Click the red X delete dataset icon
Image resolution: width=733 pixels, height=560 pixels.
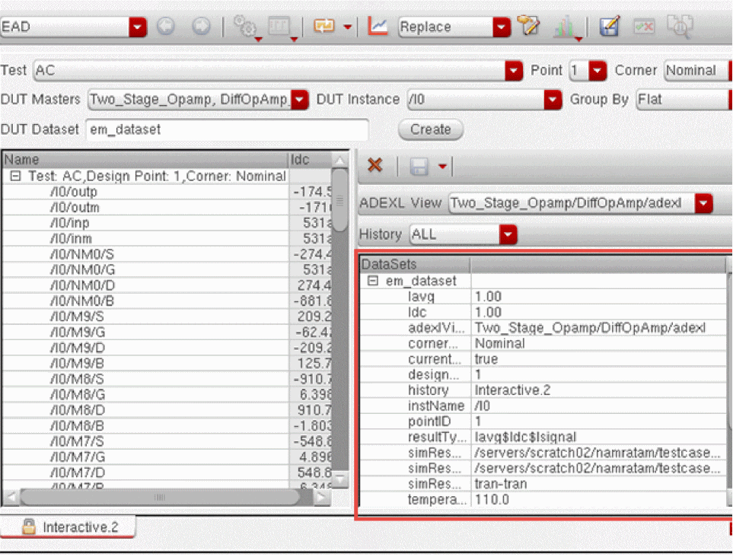point(374,166)
